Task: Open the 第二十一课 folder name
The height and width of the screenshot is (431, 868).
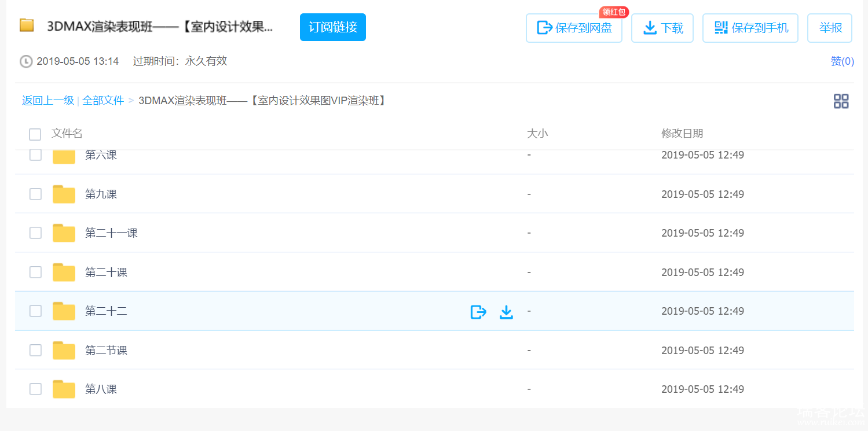Action: [x=112, y=233]
